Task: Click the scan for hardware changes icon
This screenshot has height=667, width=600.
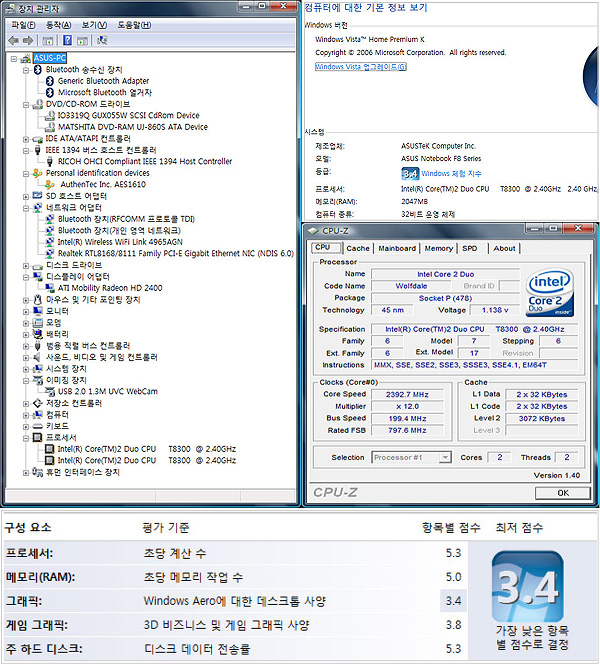Action: pyautogui.click(x=102, y=40)
